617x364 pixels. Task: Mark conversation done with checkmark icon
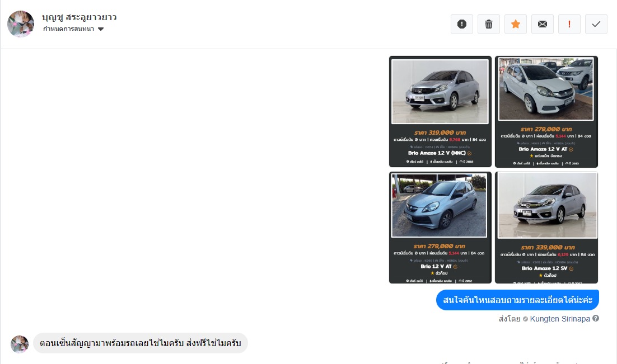pos(596,24)
